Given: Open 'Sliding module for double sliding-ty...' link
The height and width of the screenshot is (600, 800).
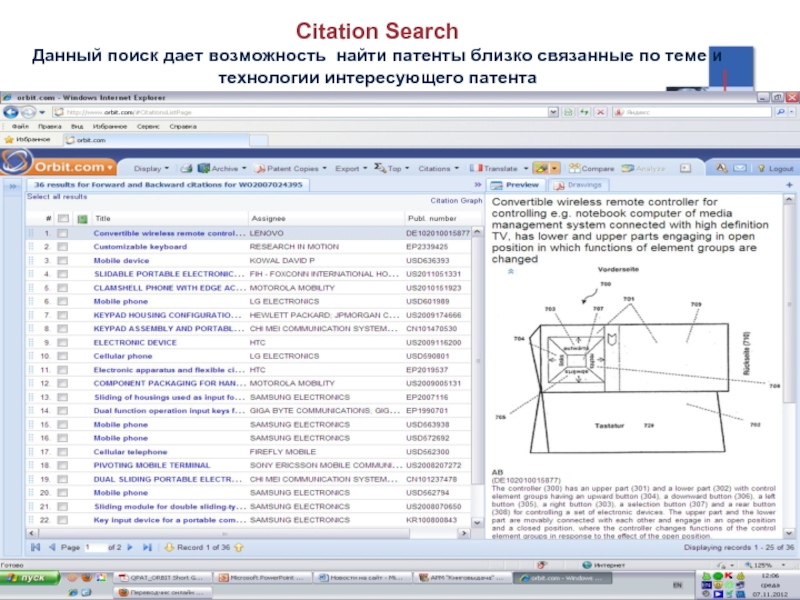Looking at the screenshot, I should (170, 506).
